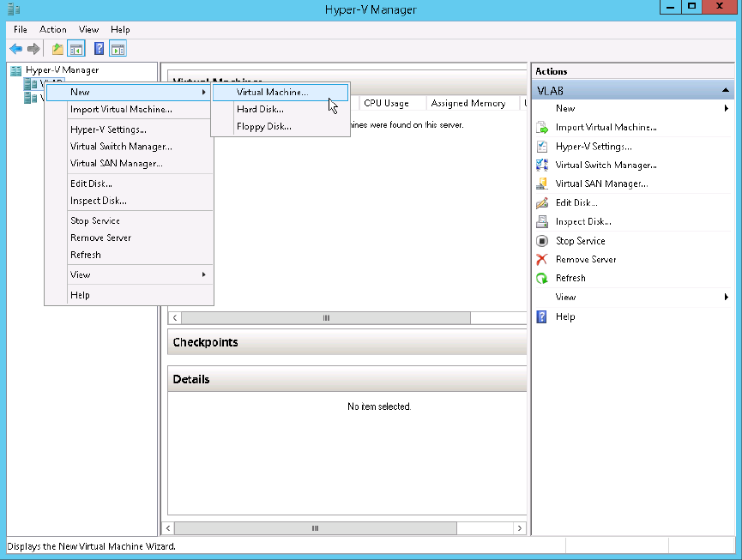Image resolution: width=742 pixels, height=560 pixels.
Task: Click the Inspect Disk icon in Actions pane
Action: click(542, 221)
